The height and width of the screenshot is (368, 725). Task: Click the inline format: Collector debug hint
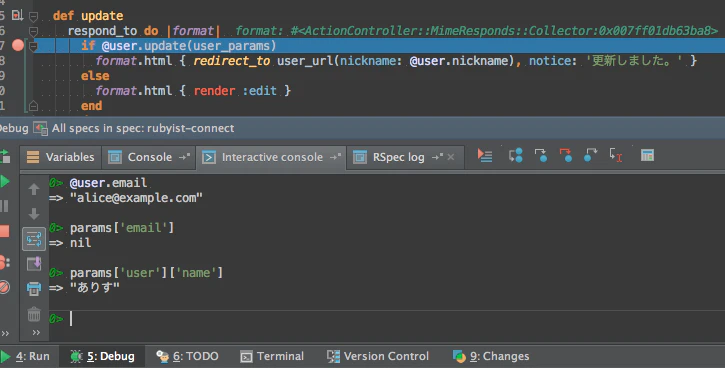(477, 31)
